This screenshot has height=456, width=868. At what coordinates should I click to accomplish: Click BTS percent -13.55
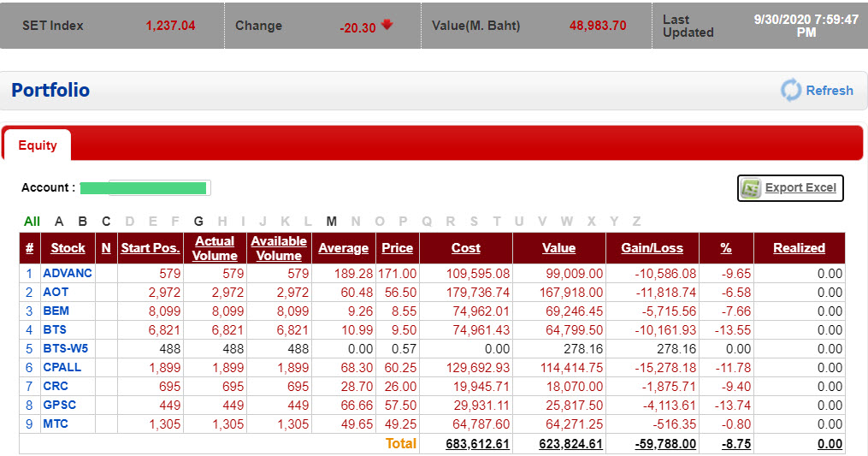(x=733, y=330)
